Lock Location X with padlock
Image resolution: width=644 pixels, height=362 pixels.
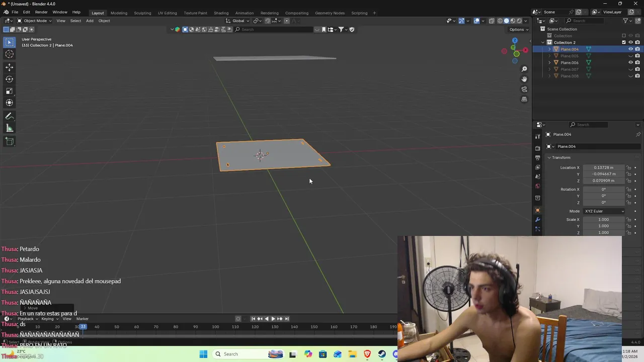[628, 167]
